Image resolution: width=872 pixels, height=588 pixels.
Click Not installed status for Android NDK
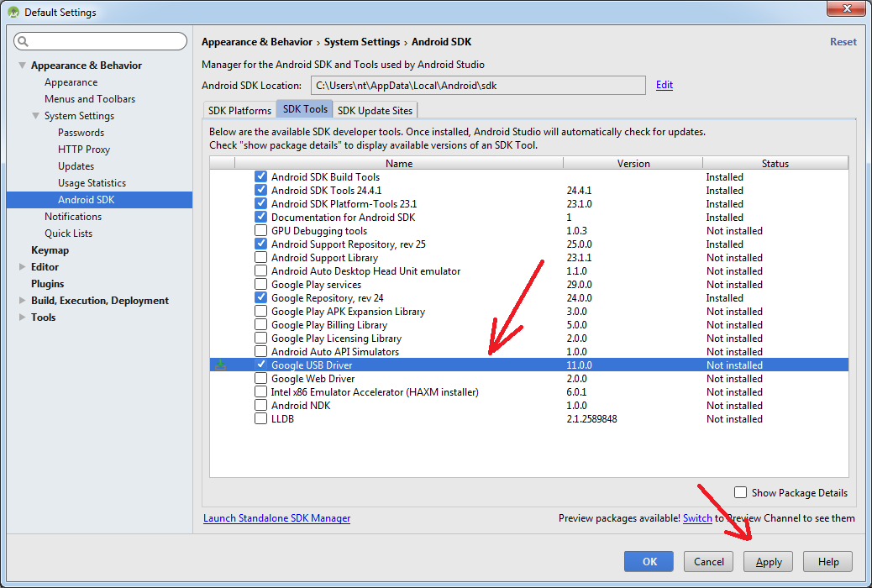pos(734,406)
